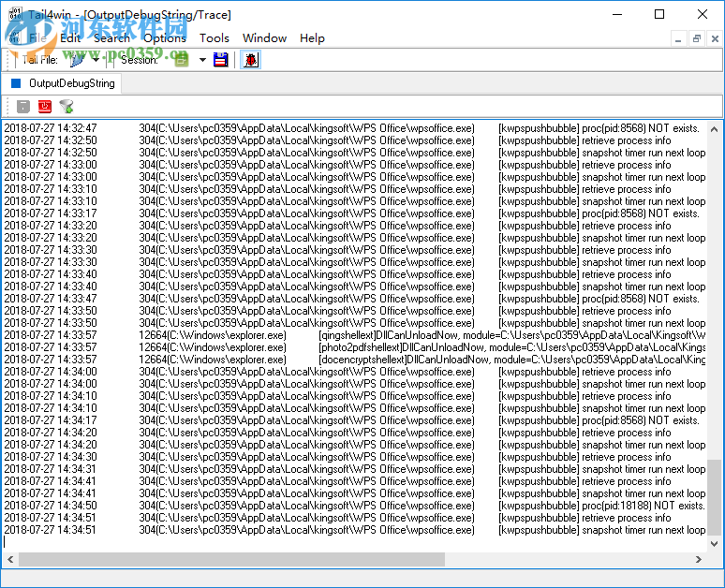Screen dimensions: 725x588
Task: Open the Window menu
Action: 264,37
